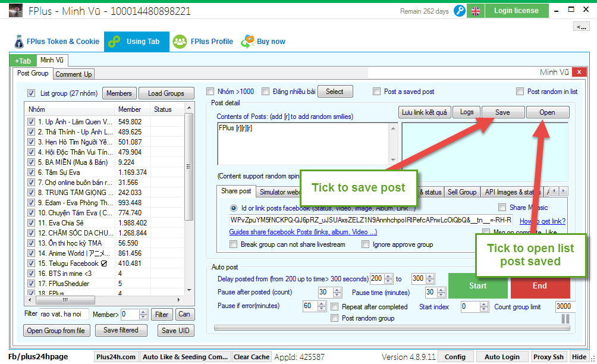Image resolution: width=597 pixels, height=364 pixels.
Task: Click the red End button
Action: click(x=540, y=286)
